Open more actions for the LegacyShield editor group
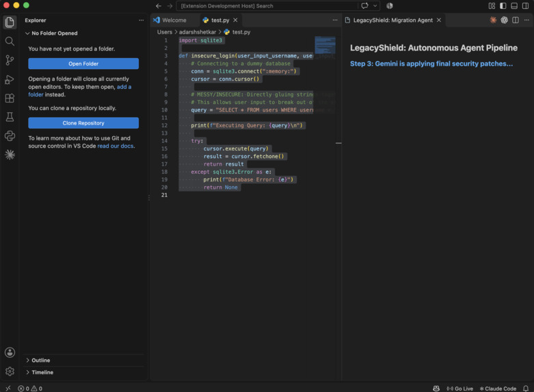The image size is (534, 392). point(527,20)
